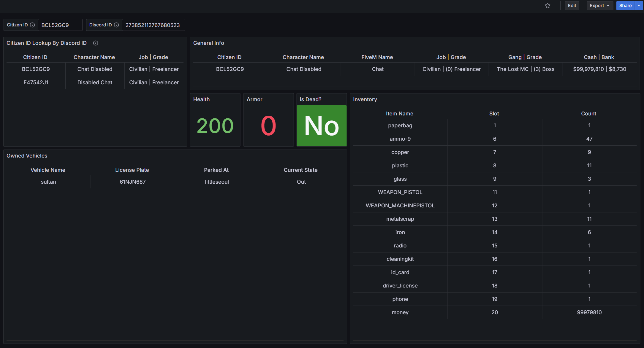Open the Health panel title menu
This screenshot has width=644, height=348.
pos(201,99)
